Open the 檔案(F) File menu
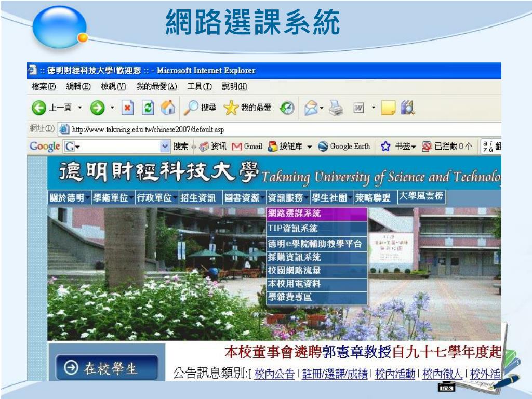This screenshot has width=532, height=399. click(x=44, y=87)
